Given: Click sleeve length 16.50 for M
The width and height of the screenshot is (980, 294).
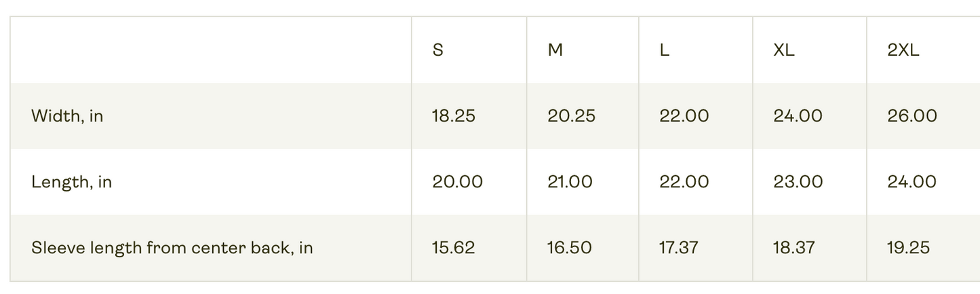Looking at the screenshot, I should (x=569, y=248).
